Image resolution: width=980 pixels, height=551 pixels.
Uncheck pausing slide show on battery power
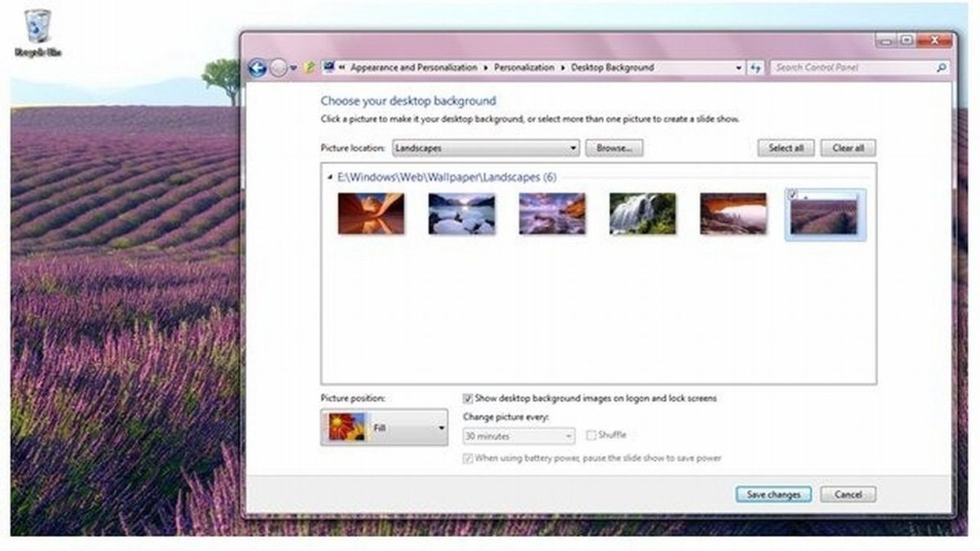tap(468, 458)
